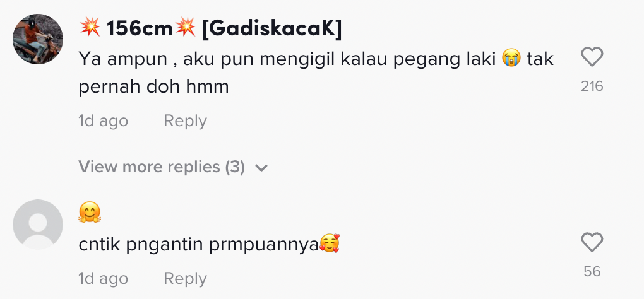644x299 pixels.
Task: Click the collision emoji before "156cm"
Action: [x=90, y=28]
